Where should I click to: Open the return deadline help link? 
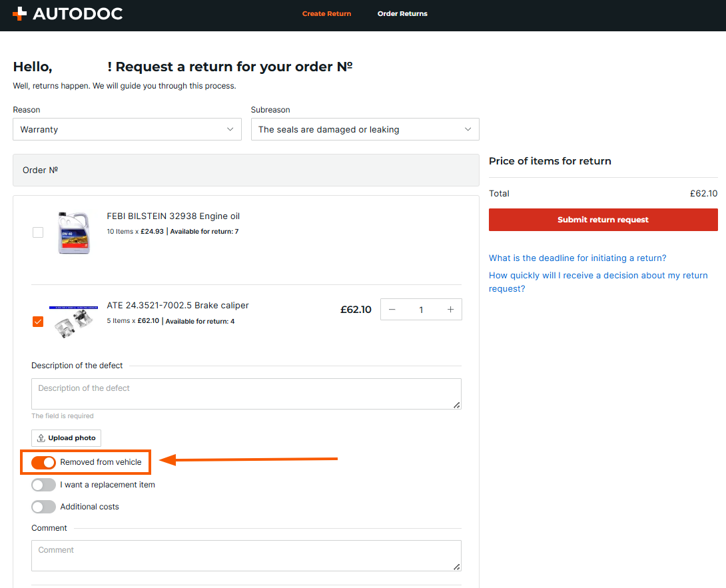point(577,258)
